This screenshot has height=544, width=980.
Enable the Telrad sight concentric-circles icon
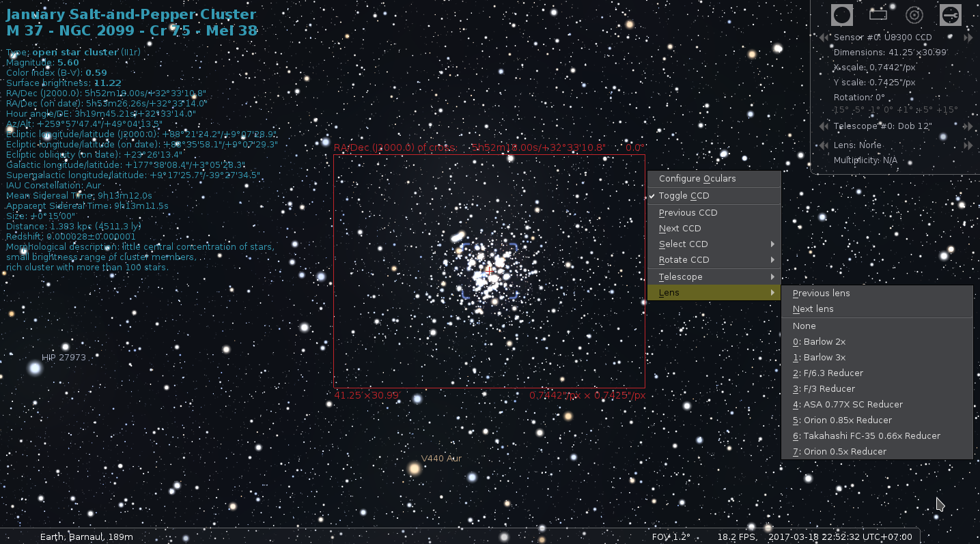point(914,14)
